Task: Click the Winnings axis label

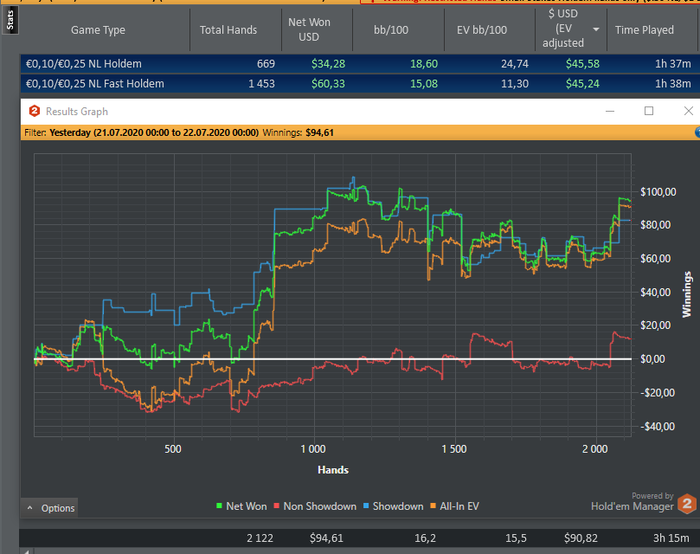Action: [x=687, y=294]
